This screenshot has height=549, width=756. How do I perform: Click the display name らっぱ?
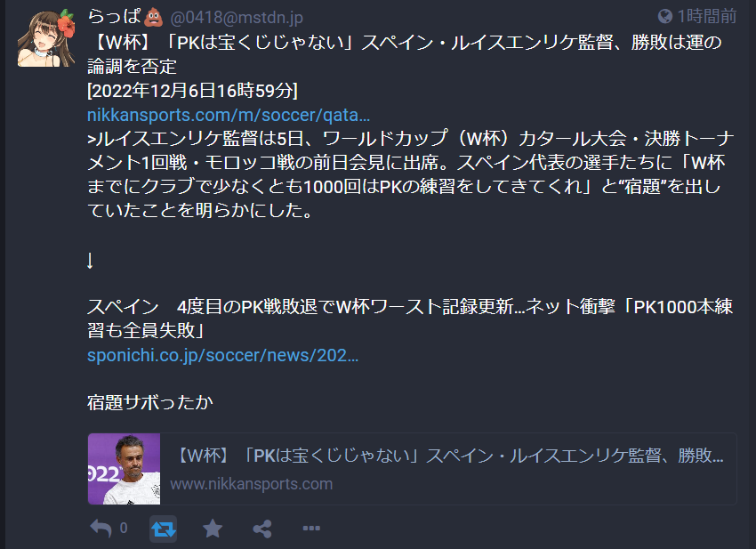click(x=114, y=17)
